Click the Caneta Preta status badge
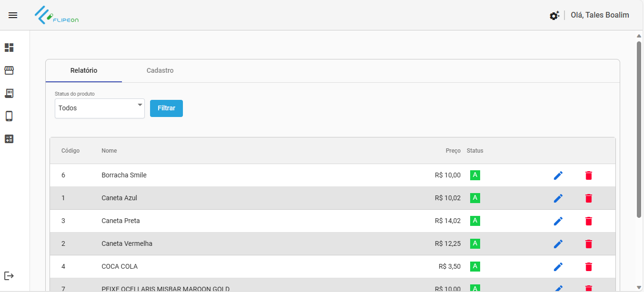This screenshot has height=292, width=644. click(475, 221)
